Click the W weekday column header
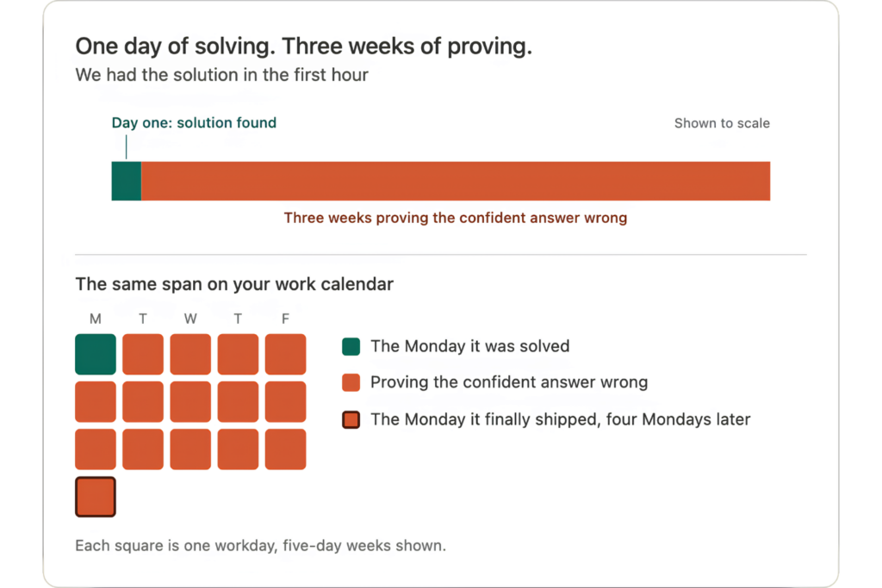Screen dimensions: 882x588 coord(190,319)
